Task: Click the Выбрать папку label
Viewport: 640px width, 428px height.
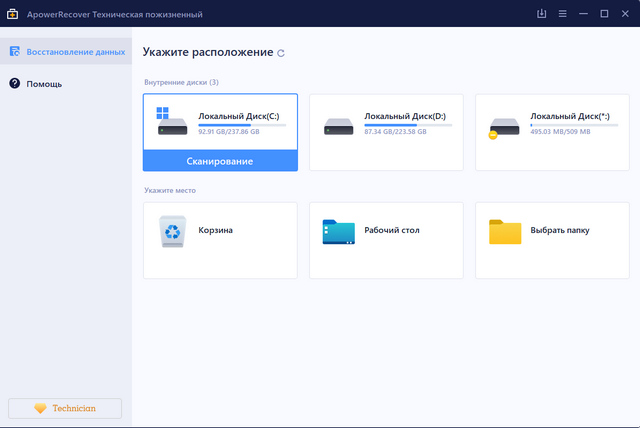Action: (560, 230)
